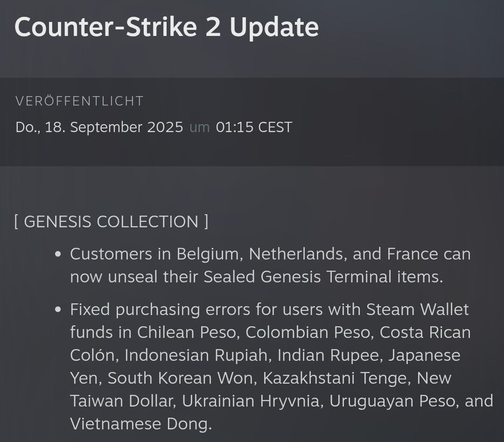Click the Vietnamese Dong text
This screenshot has height=442, width=504.
pyautogui.click(x=140, y=424)
